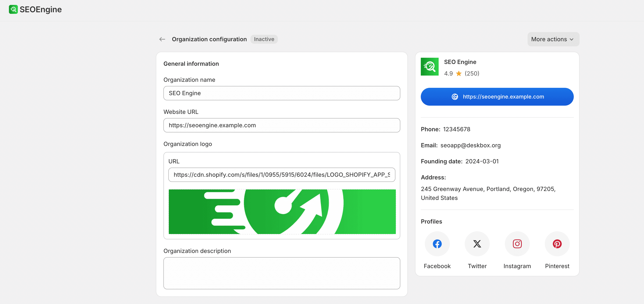
Task: Edit the Website URL input
Action: 282,125
